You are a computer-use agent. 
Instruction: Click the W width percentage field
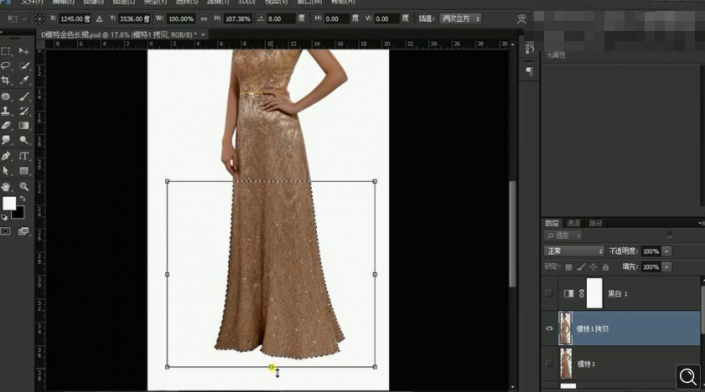click(x=181, y=19)
